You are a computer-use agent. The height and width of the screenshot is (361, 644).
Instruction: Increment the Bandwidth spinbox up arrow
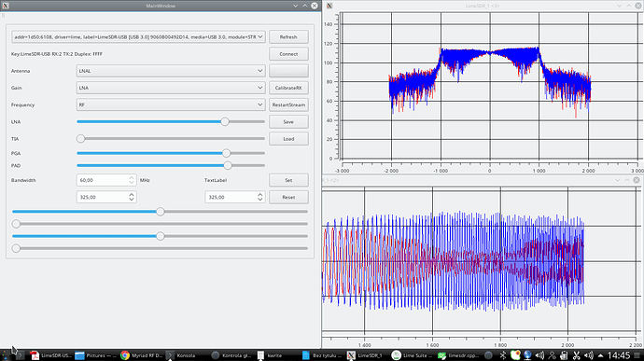(132, 177)
